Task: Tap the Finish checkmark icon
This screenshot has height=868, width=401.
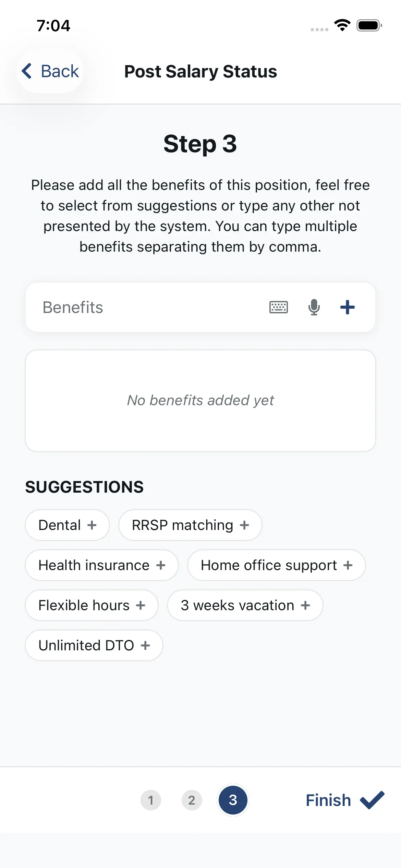Action: click(x=372, y=800)
